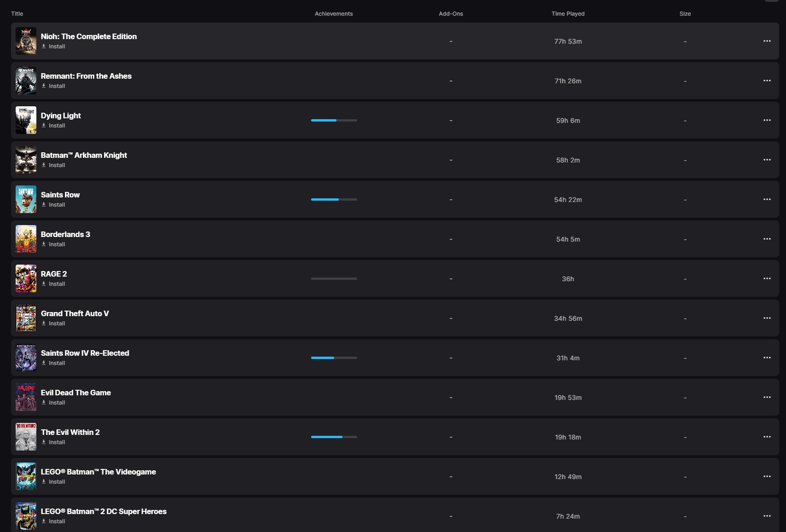Image resolution: width=786 pixels, height=532 pixels.
Task: Click the achievements progress bar in the Saints Row row
Action: (334, 199)
